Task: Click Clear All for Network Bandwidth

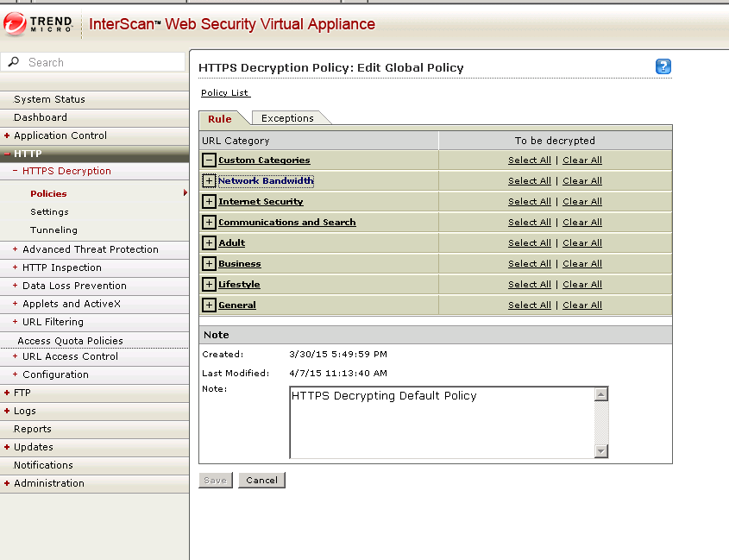Action: pos(582,181)
